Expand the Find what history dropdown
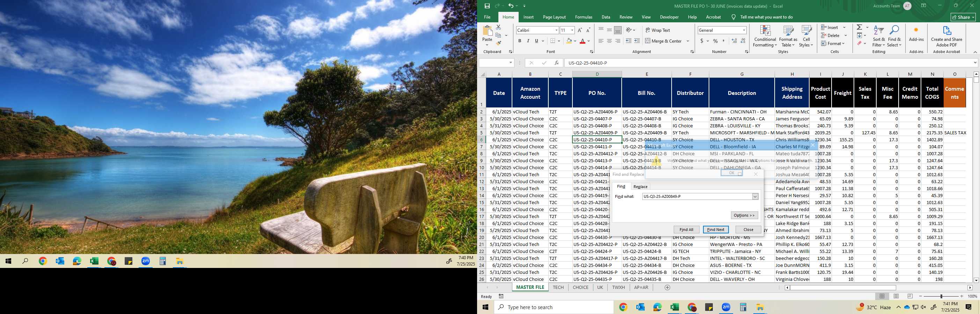 click(755, 196)
